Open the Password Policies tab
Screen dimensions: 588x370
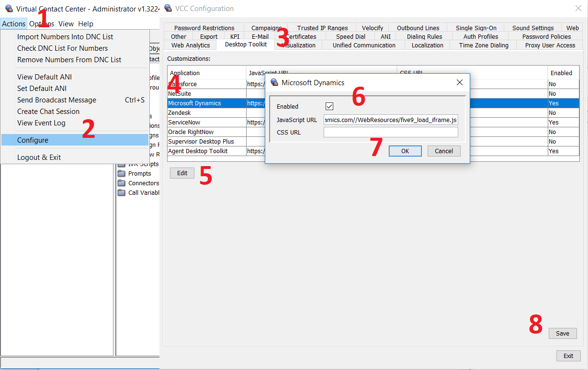(546, 36)
